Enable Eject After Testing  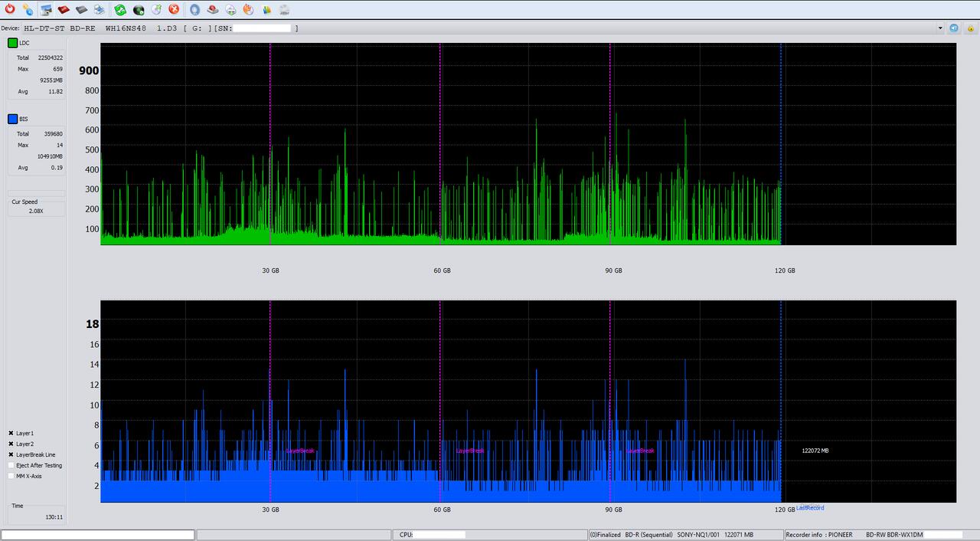(11, 465)
